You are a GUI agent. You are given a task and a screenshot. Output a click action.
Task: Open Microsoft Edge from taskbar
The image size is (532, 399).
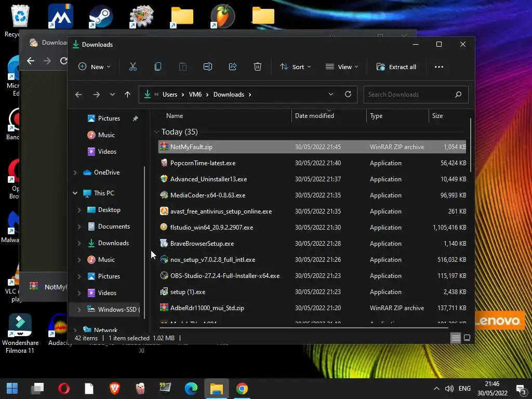[191, 389]
